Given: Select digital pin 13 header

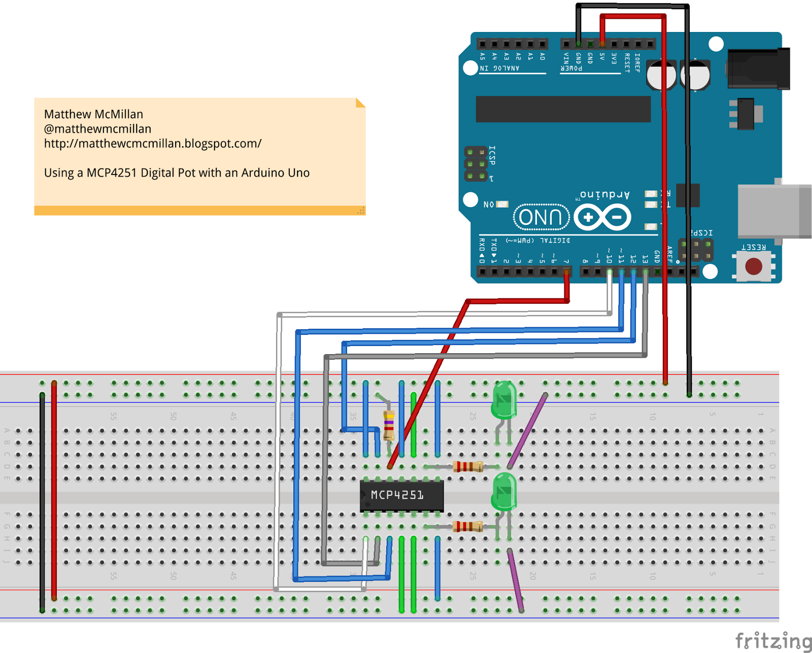Looking at the screenshot, I should 645,272.
